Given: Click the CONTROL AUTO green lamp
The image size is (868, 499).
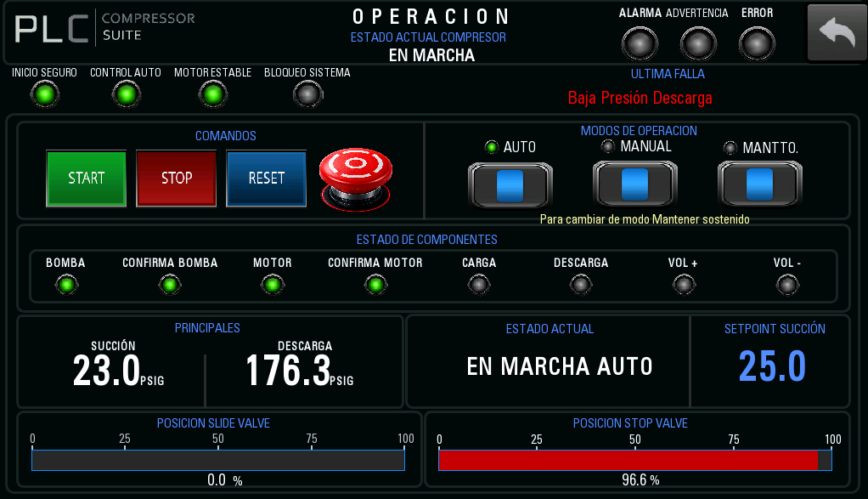Looking at the screenshot, I should pos(127,94).
